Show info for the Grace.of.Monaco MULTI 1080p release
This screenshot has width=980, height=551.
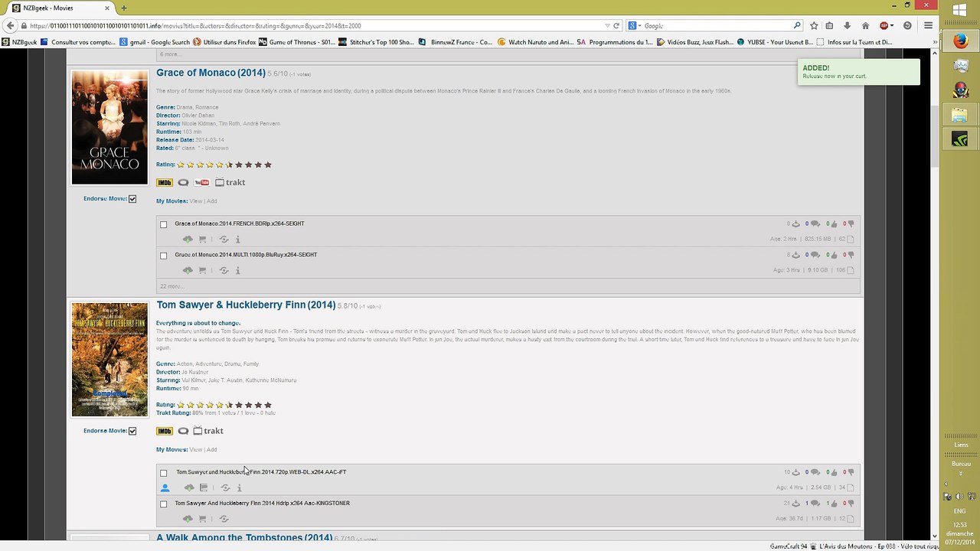tap(237, 270)
